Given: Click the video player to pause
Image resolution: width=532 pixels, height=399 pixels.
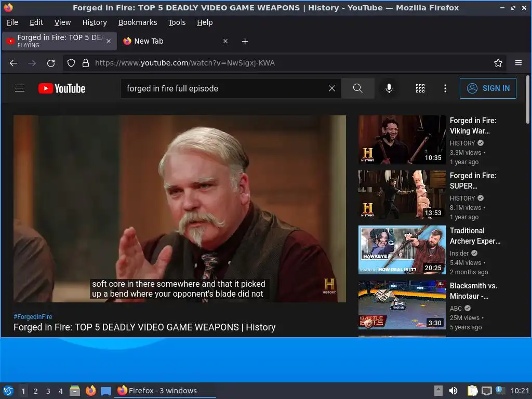Looking at the screenshot, I should [180, 209].
